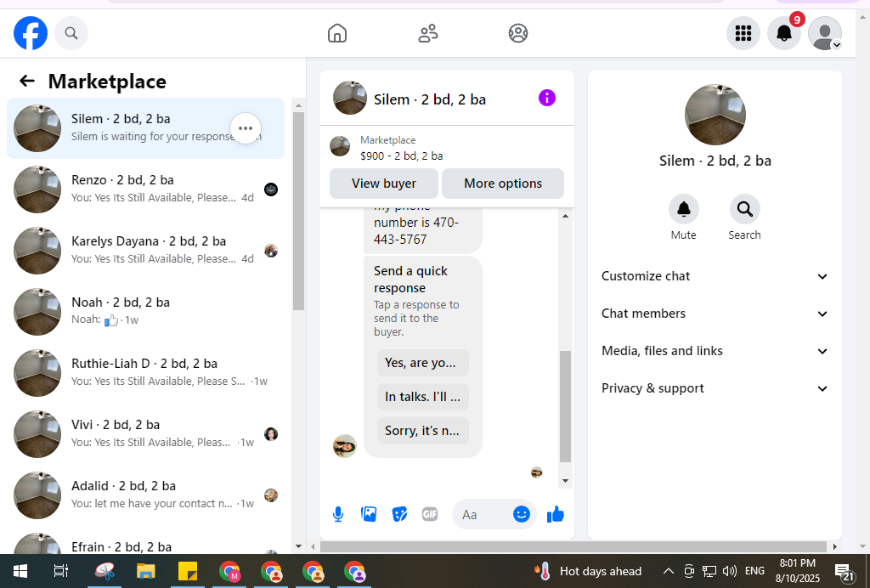Click scroll-down arrow in chat messages
870x588 pixels.
[565, 480]
